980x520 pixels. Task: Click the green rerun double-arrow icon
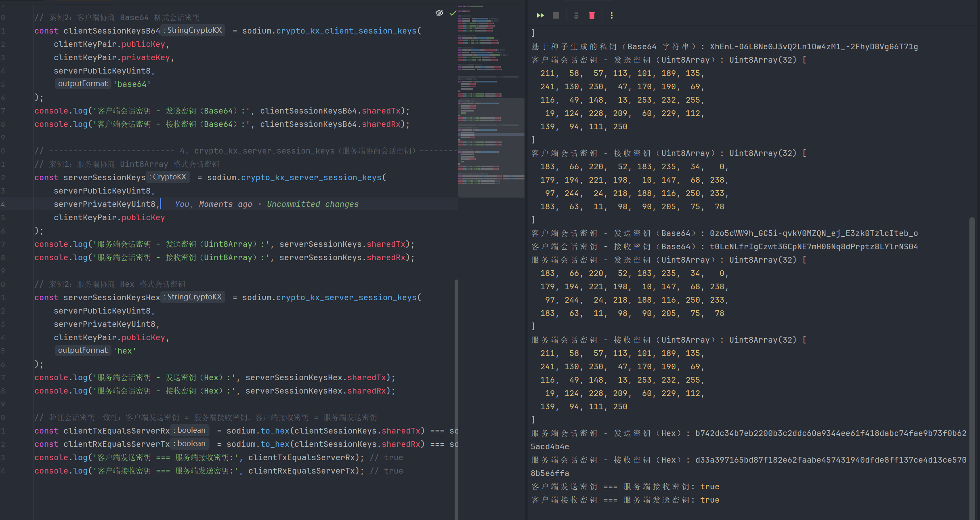(540, 15)
